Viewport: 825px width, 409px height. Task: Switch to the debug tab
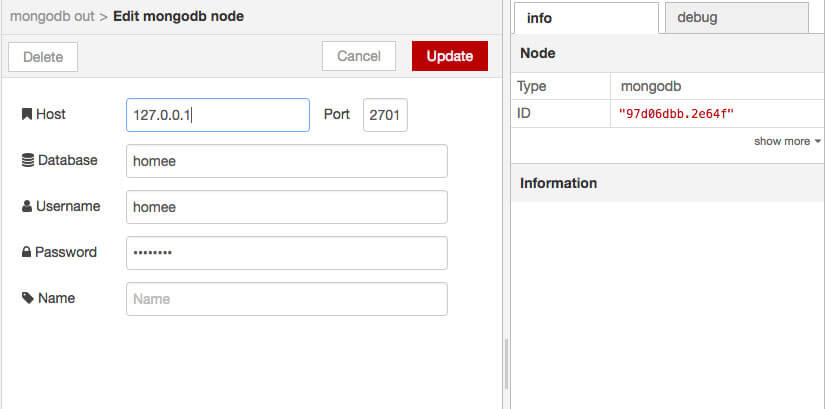pos(736,18)
